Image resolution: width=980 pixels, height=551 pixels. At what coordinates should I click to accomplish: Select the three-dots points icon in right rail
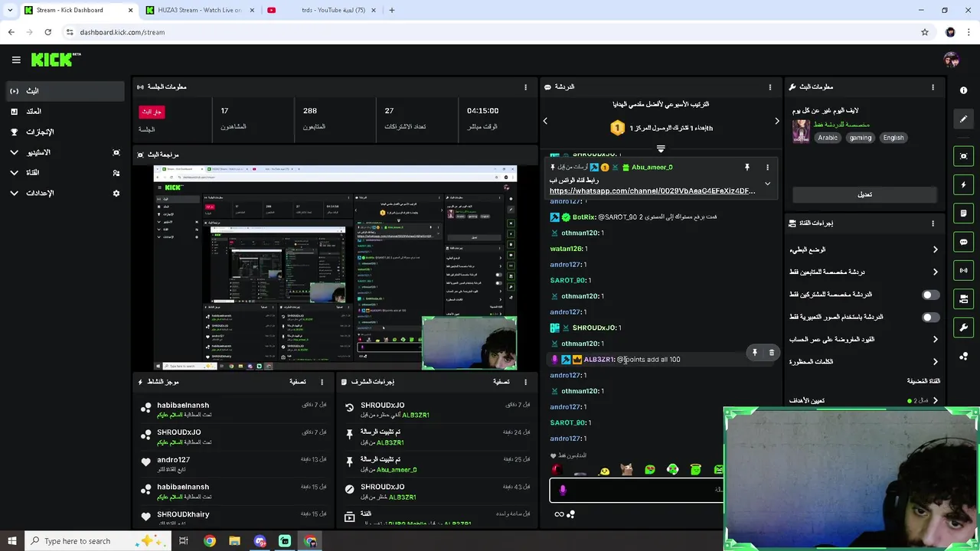pos(963,356)
